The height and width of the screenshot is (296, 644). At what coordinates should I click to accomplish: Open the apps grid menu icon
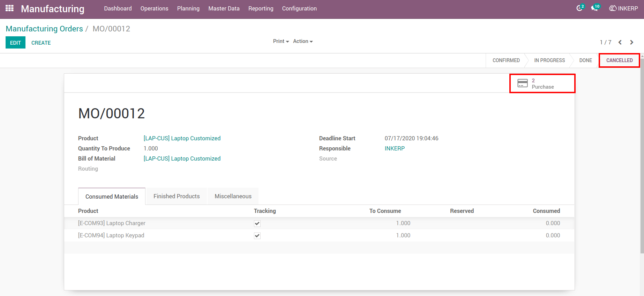[9, 8]
